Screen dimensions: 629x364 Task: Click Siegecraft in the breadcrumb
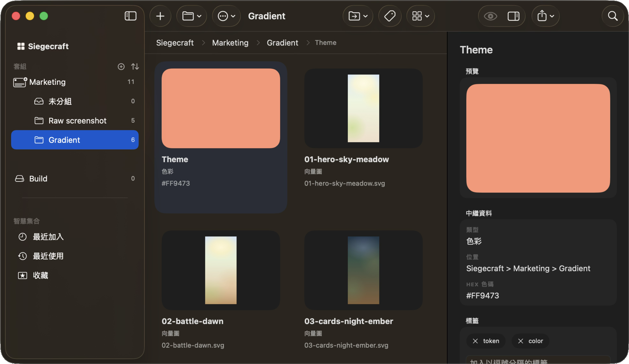coord(175,43)
